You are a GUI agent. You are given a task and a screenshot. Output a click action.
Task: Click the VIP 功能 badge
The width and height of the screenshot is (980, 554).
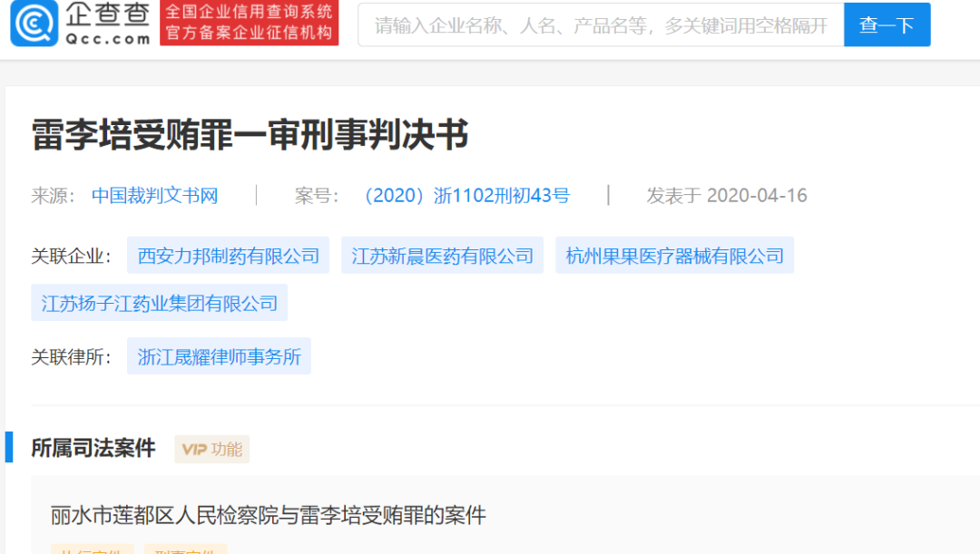pyautogui.click(x=211, y=449)
